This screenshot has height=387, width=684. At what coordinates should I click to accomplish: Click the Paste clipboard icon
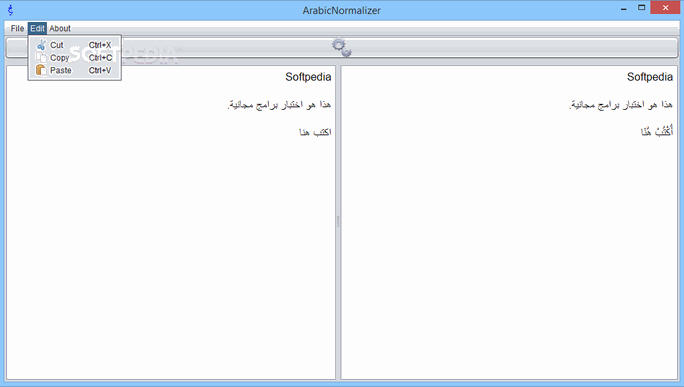41,70
